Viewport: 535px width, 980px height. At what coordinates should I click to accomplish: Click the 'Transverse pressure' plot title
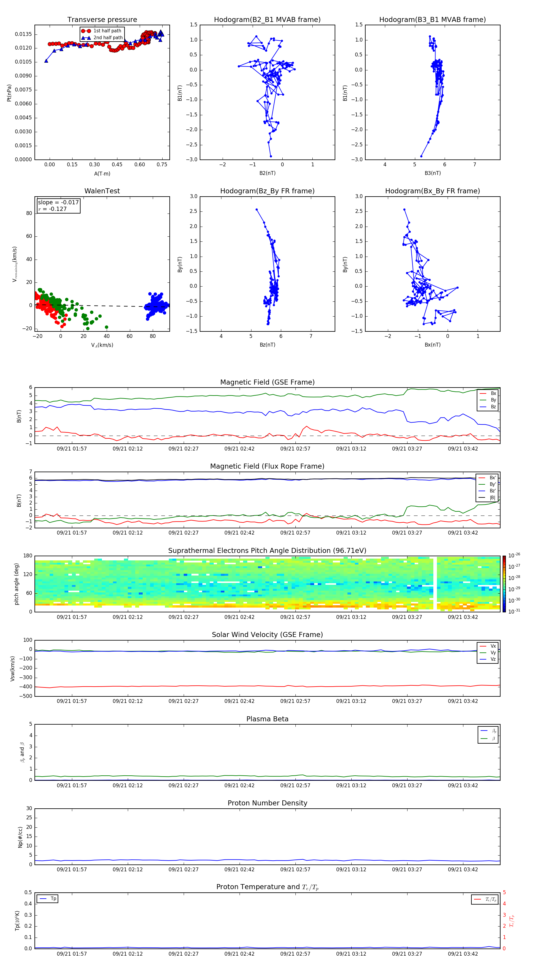(102, 20)
